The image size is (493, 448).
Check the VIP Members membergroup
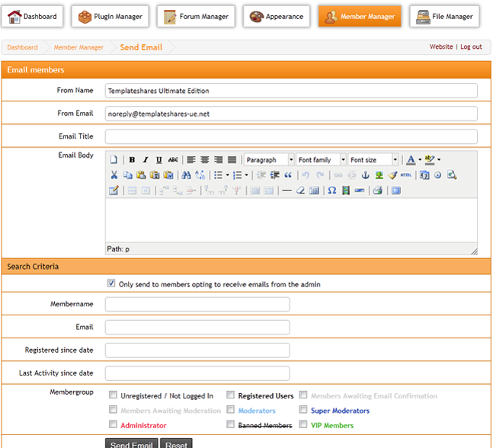pyautogui.click(x=303, y=424)
